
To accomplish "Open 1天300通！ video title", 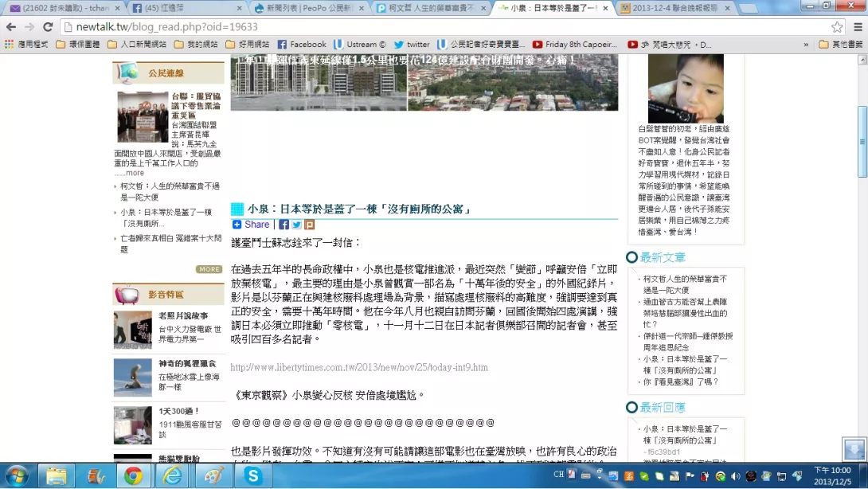I will tap(178, 412).
